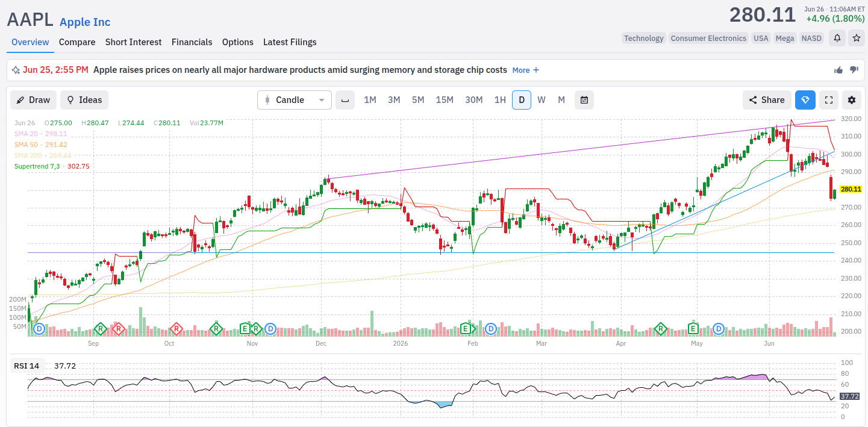Click the thumbs down icon on news
Image resolution: width=868 pixels, height=427 pixels.
[854, 70]
